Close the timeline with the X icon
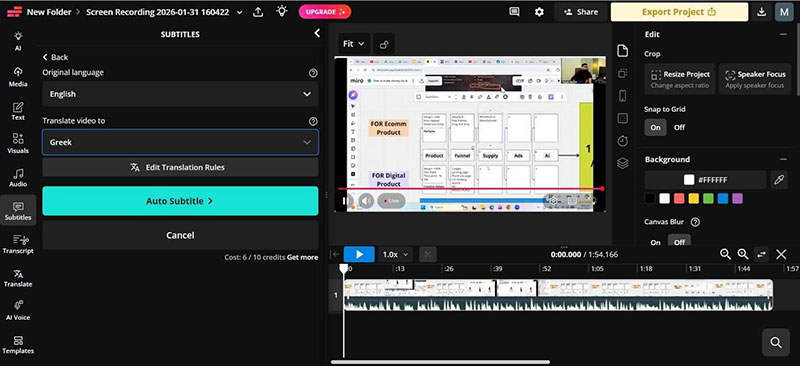This screenshot has height=366, width=800. point(781,254)
